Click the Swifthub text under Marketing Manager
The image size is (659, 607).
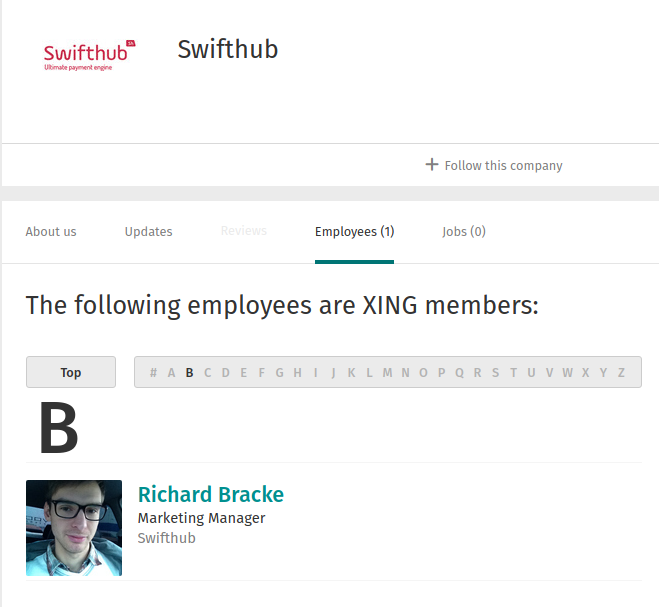click(166, 538)
